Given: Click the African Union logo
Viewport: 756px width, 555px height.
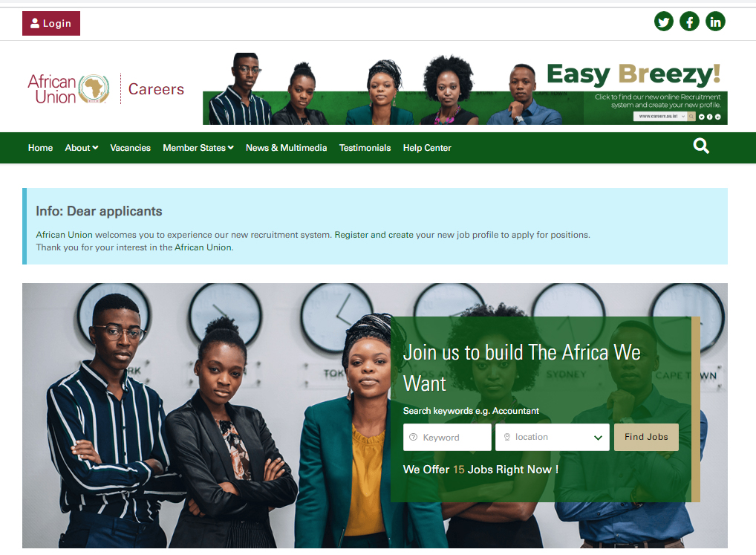Looking at the screenshot, I should tap(68, 88).
